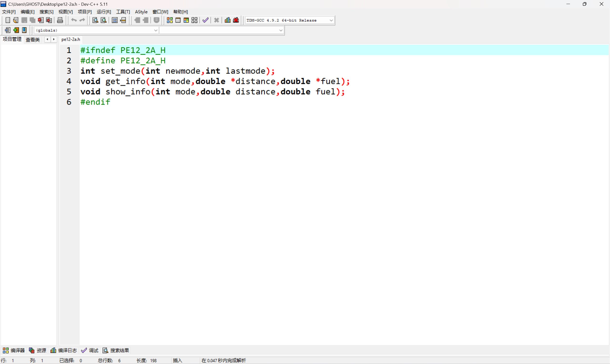Click the Run window icon

pos(178,20)
